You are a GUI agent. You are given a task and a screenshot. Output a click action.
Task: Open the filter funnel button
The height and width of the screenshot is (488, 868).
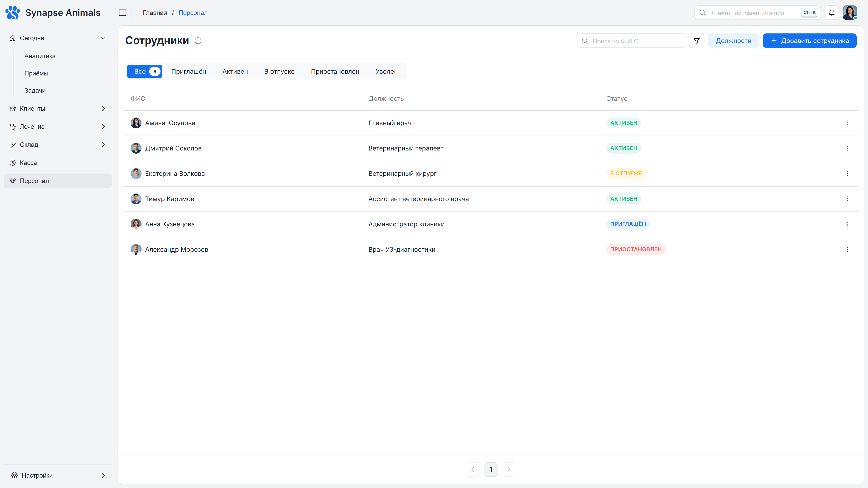pyautogui.click(x=696, y=41)
